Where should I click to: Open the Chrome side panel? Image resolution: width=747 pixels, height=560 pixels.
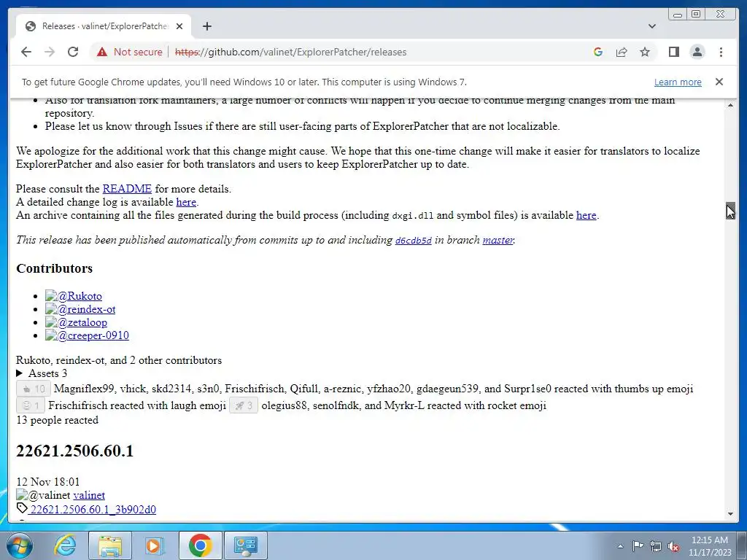[673, 52]
